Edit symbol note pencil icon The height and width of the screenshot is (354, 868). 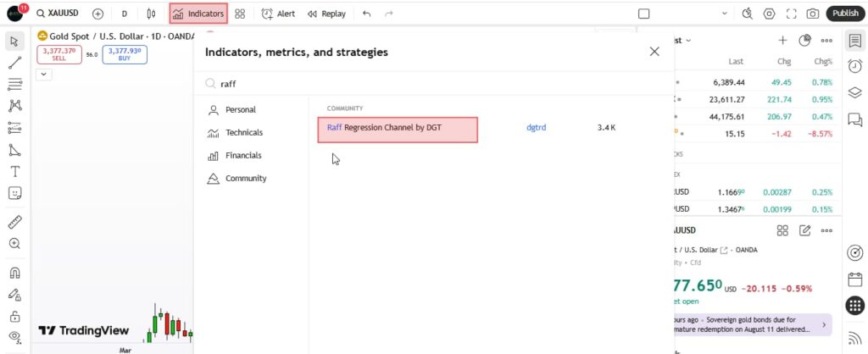(x=804, y=230)
